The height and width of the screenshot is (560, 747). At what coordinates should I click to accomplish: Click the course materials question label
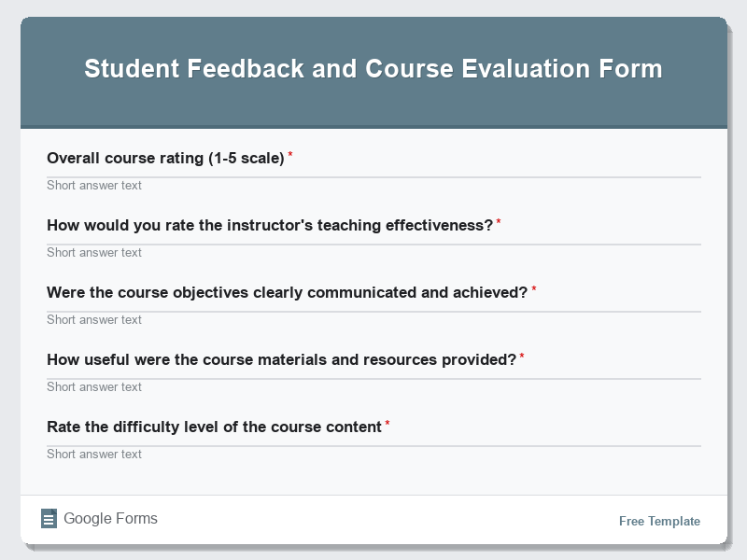[x=280, y=358]
